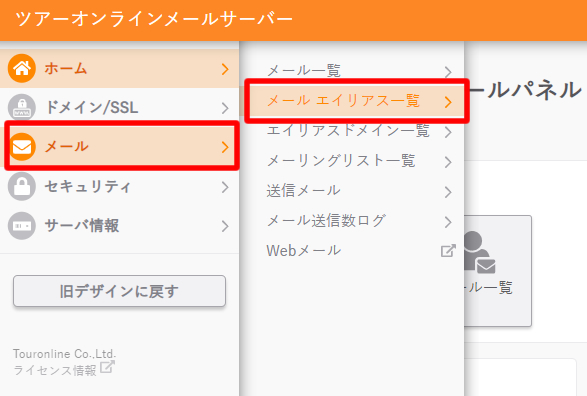
Task: Expand the メール row chevron
Action: [225, 147]
